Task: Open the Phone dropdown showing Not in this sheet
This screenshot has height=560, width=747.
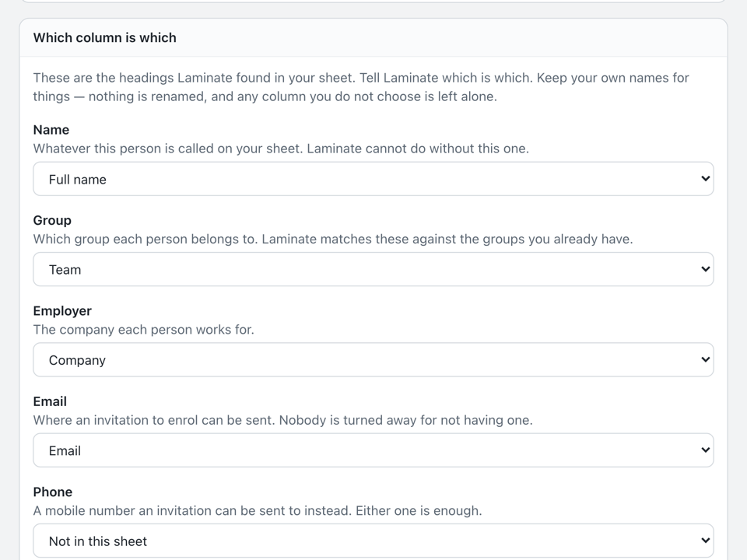Action: point(373,541)
